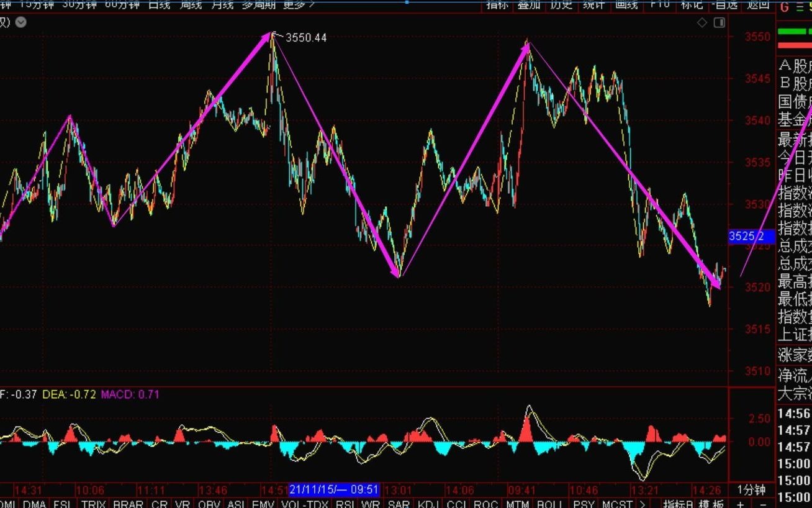Select the FSL indicator tab
Screen dimensions: 812x508
point(61,504)
